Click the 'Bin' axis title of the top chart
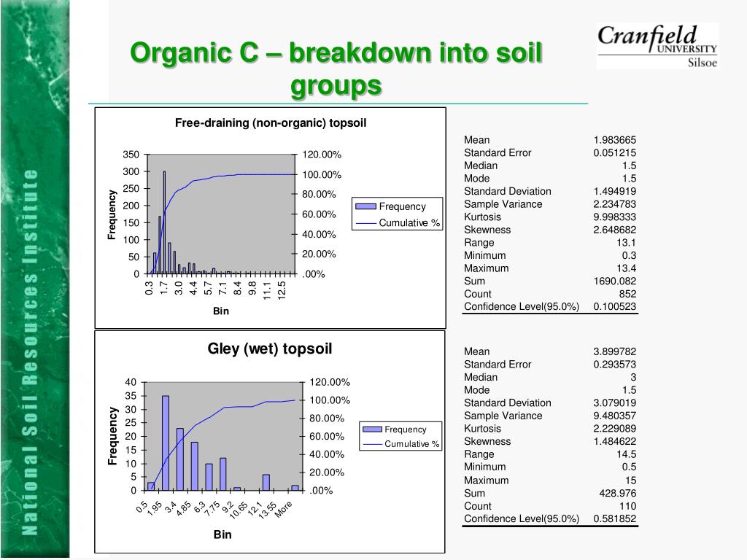Screen dimensions: 747x560 tap(221, 311)
